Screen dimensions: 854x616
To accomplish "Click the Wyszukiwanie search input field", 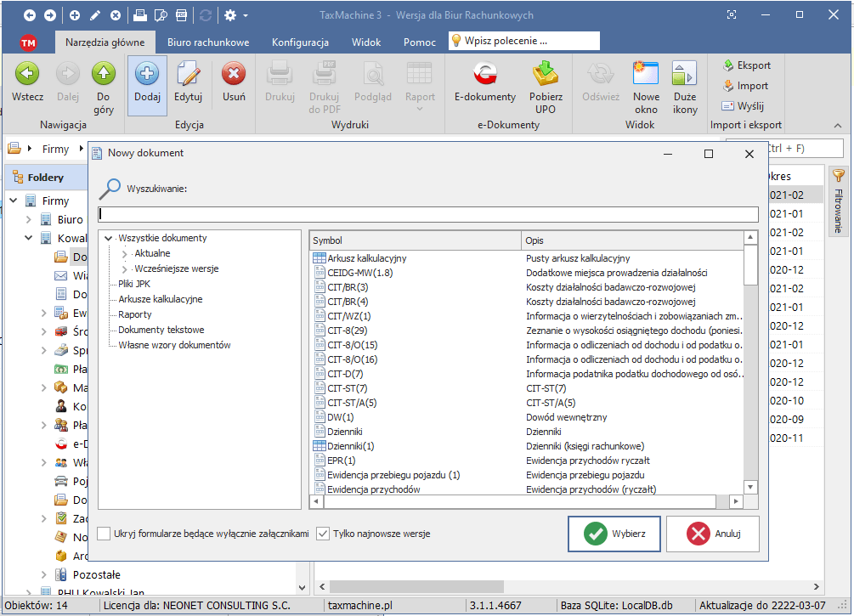I will pyautogui.click(x=427, y=214).
